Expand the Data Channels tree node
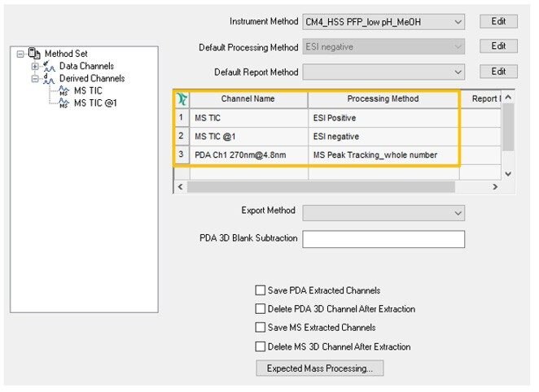The width and height of the screenshot is (539, 392). point(35,66)
